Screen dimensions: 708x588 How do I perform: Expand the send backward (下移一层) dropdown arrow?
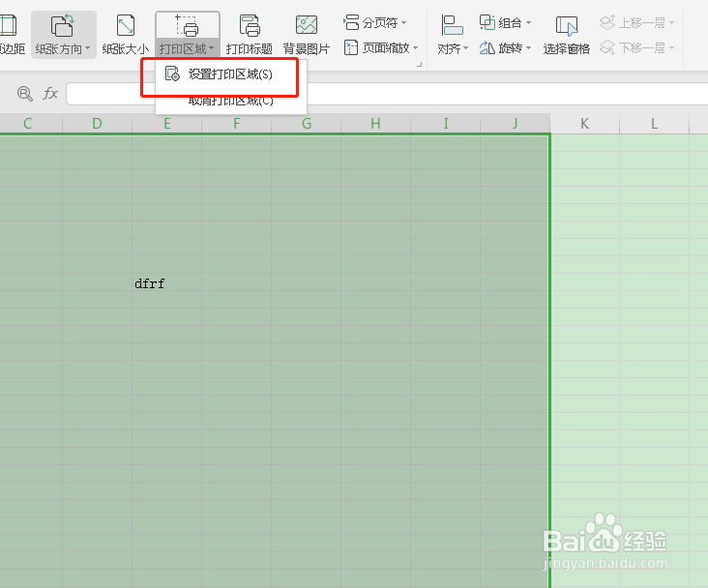672,47
